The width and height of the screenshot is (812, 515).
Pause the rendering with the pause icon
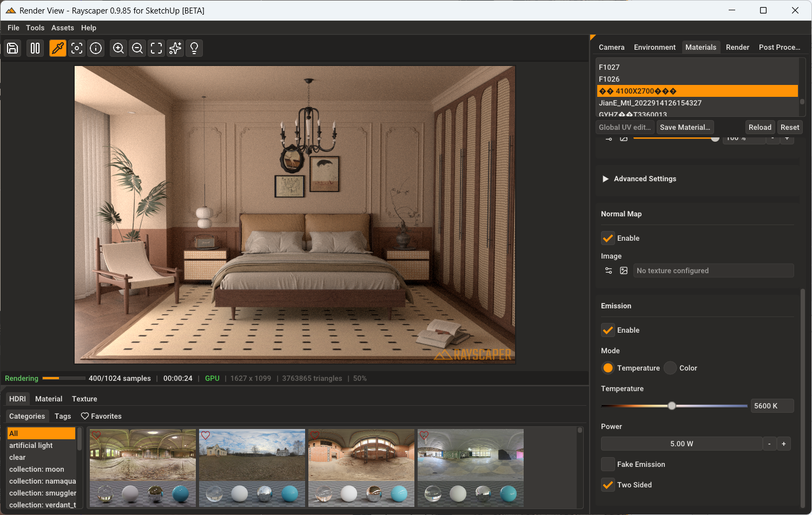click(35, 48)
